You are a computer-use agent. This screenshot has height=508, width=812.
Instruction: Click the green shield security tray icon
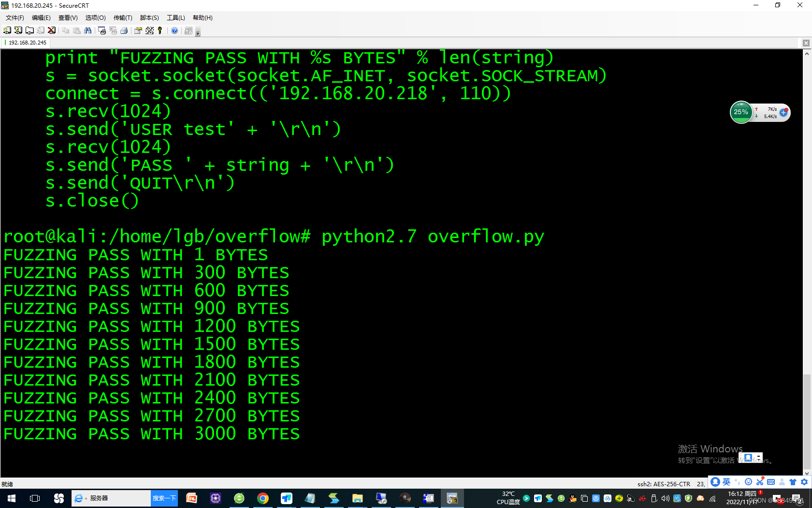click(x=689, y=498)
